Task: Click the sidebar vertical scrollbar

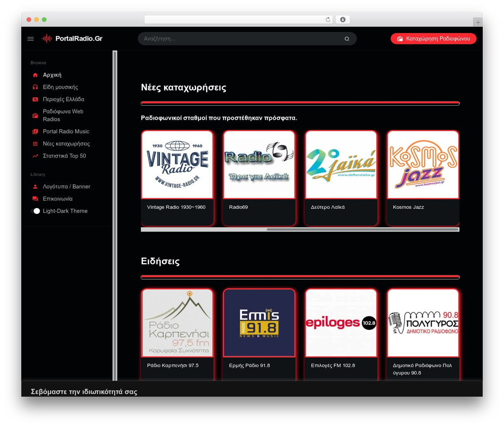Action: tap(115, 215)
